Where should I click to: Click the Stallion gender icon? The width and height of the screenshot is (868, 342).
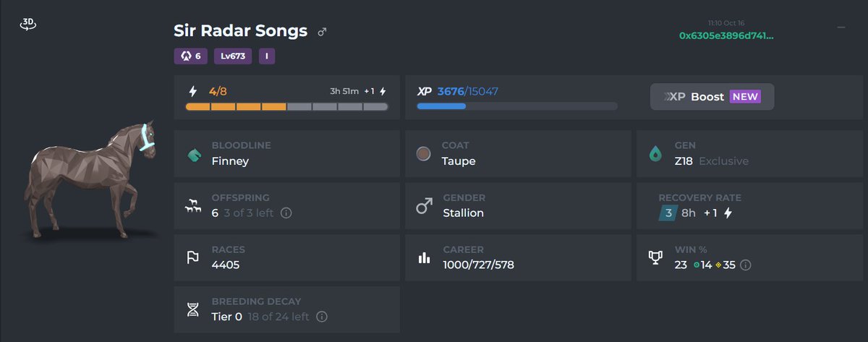tap(424, 206)
